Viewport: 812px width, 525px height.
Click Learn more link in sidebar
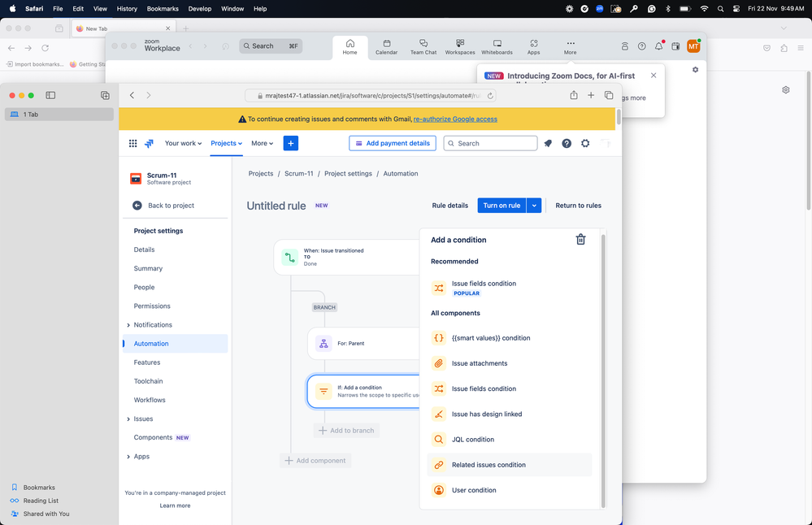pyautogui.click(x=175, y=505)
